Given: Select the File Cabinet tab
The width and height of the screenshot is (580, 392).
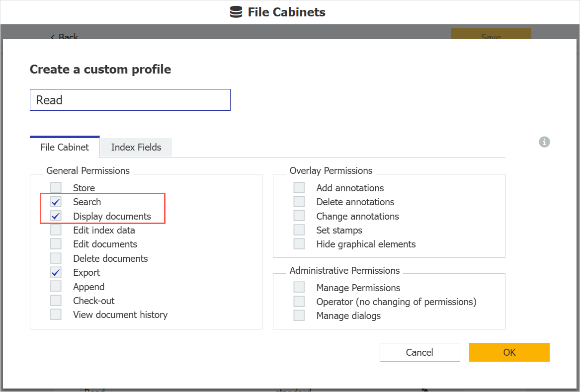Looking at the screenshot, I should 65,147.
